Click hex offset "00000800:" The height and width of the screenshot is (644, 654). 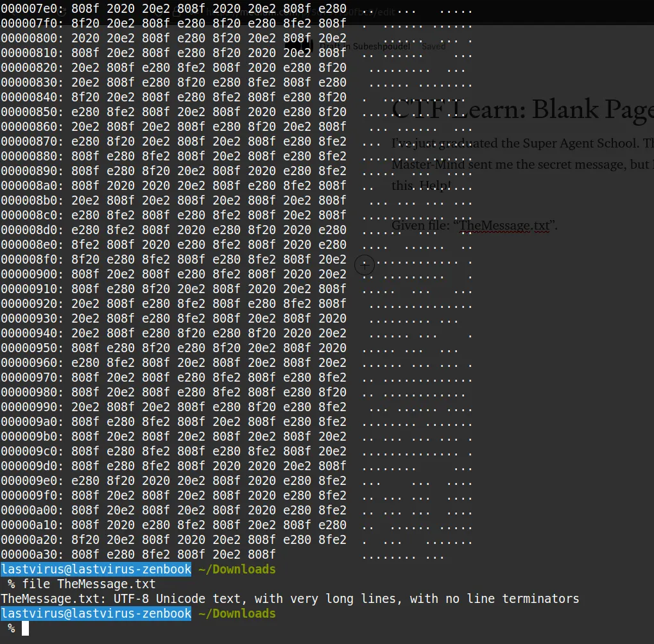(x=32, y=38)
